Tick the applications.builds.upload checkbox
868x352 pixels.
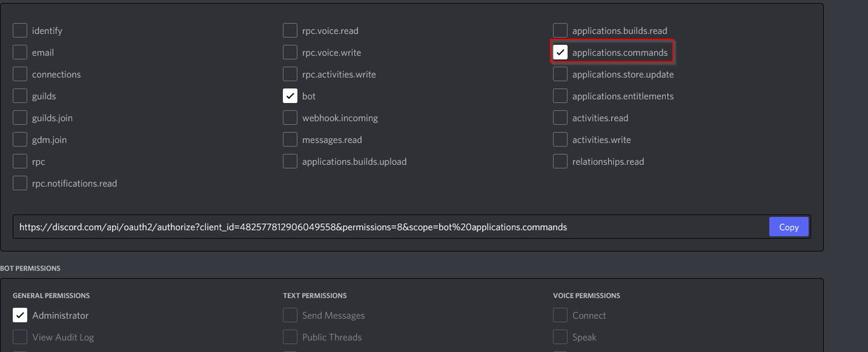coord(290,161)
